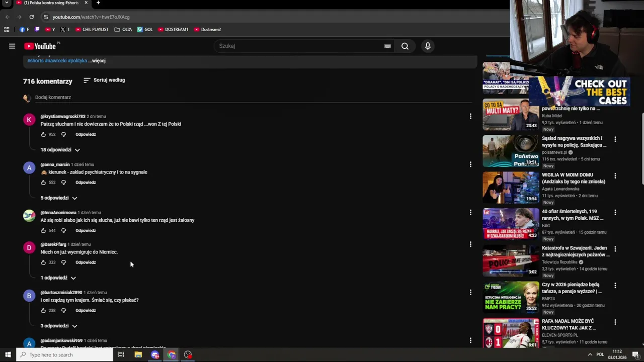Dislike the comment by @krystianwagrocki783
Viewport: 644px width, 362px height.
coord(63,135)
